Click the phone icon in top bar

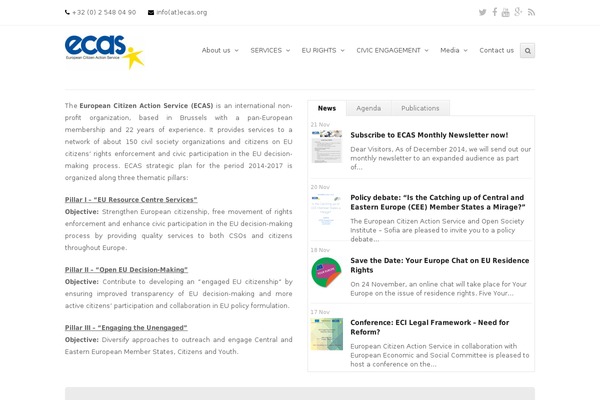[x=67, y=12]
